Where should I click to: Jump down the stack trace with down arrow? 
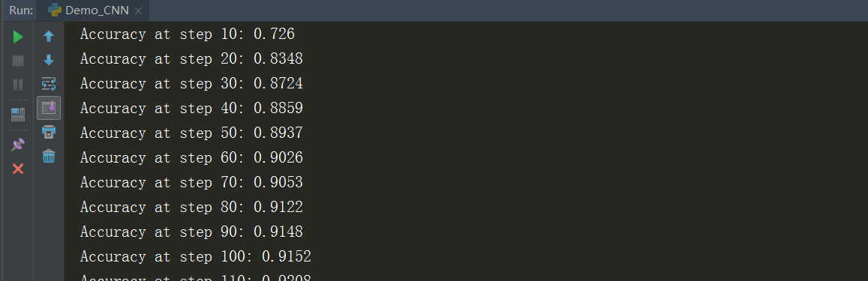tap(49, 60)
